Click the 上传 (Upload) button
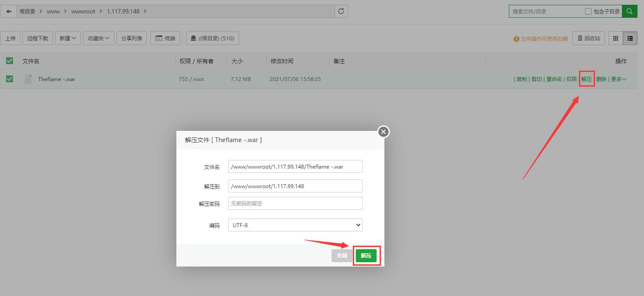Image resolution: width=644 pixels, height=296 pixels. (10, 38)
